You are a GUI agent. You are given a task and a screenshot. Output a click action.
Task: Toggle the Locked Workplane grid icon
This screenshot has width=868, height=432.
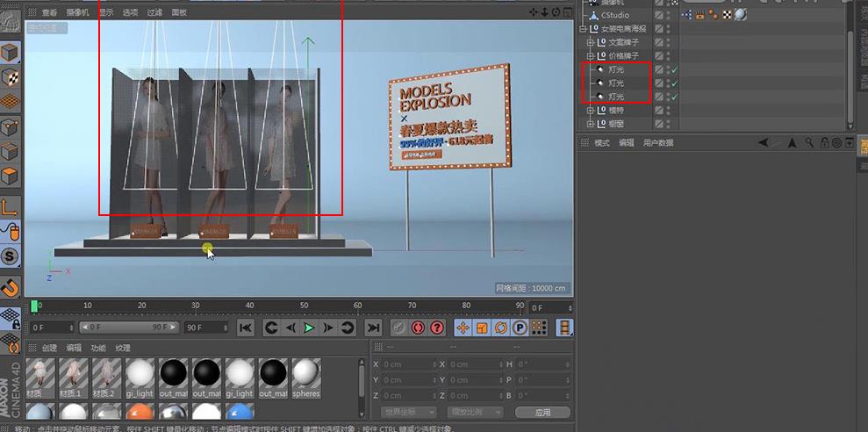(10, 318)
